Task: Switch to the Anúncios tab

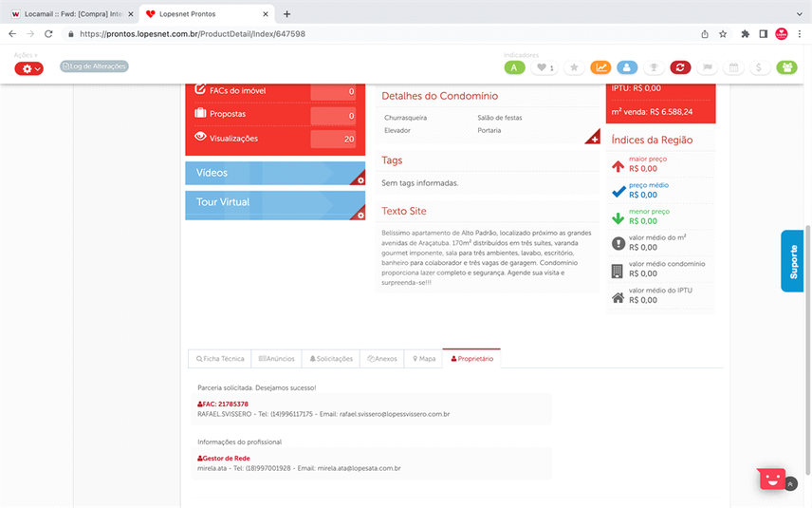Action: tap(277, 359)
